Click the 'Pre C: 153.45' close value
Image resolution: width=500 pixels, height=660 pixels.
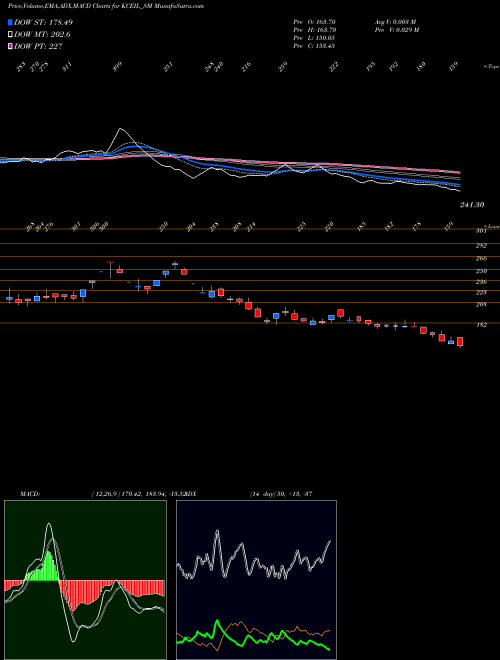314,46
